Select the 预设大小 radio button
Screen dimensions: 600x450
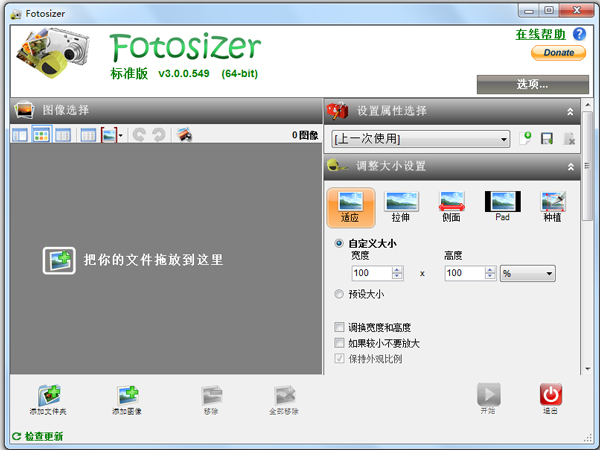coord(339,294)
